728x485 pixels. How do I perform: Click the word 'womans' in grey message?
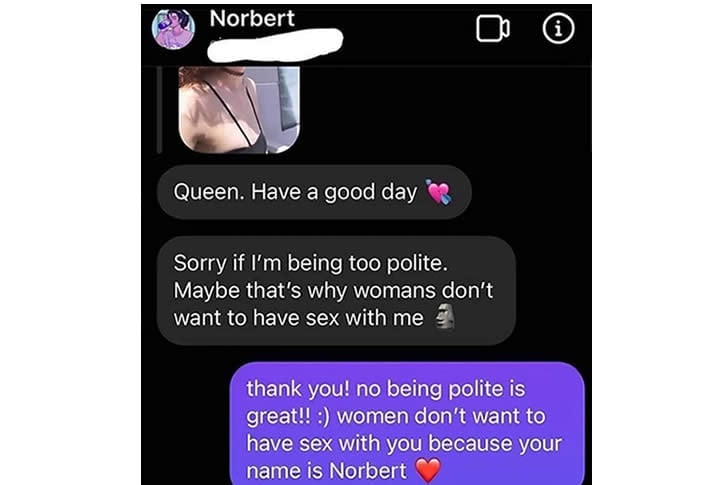click(394, 291)
